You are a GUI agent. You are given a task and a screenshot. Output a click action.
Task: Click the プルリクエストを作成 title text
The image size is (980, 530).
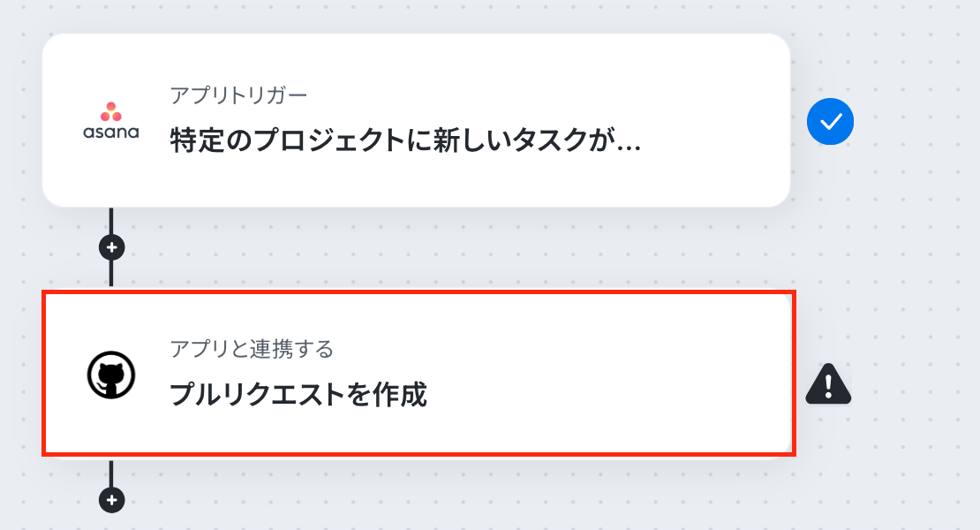click(x=298, y=395)
